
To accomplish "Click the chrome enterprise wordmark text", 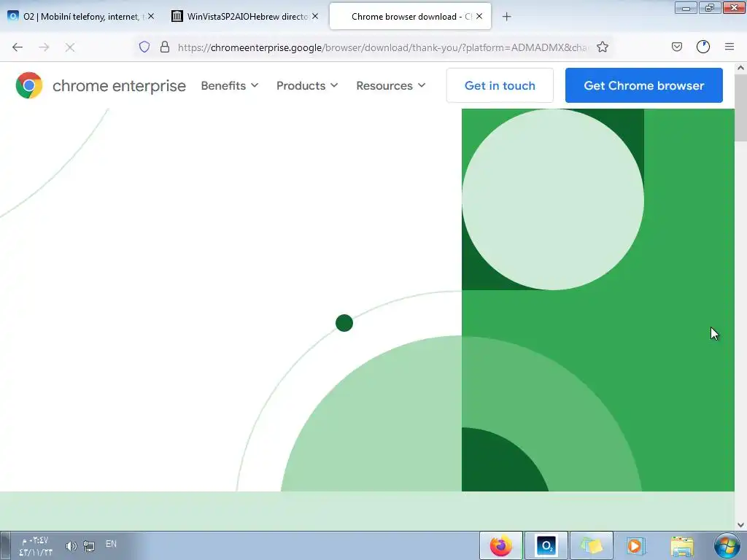I will [x=119, y=86].
